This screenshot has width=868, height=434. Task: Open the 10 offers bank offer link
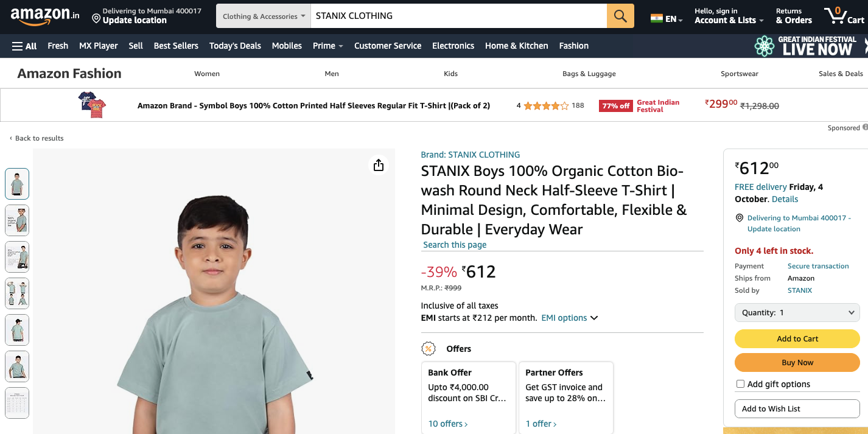pos(447,424)
